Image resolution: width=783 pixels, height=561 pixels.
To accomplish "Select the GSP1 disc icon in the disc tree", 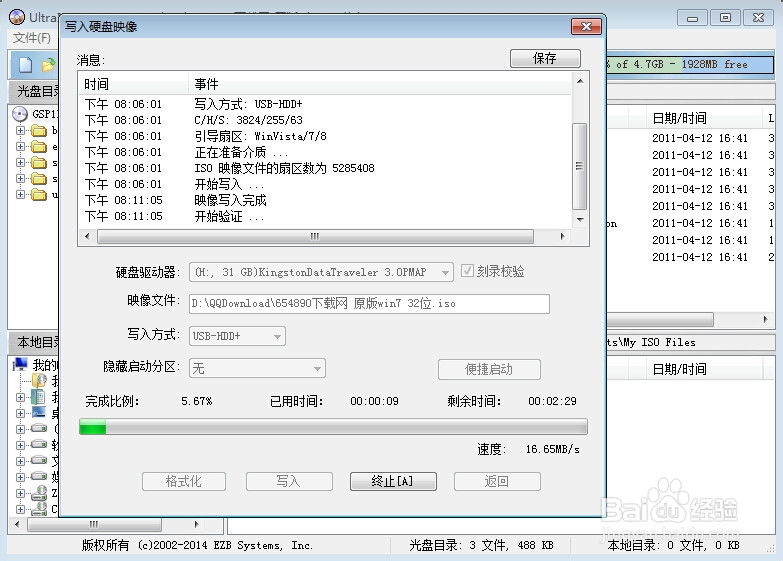I will coord(20,114).
